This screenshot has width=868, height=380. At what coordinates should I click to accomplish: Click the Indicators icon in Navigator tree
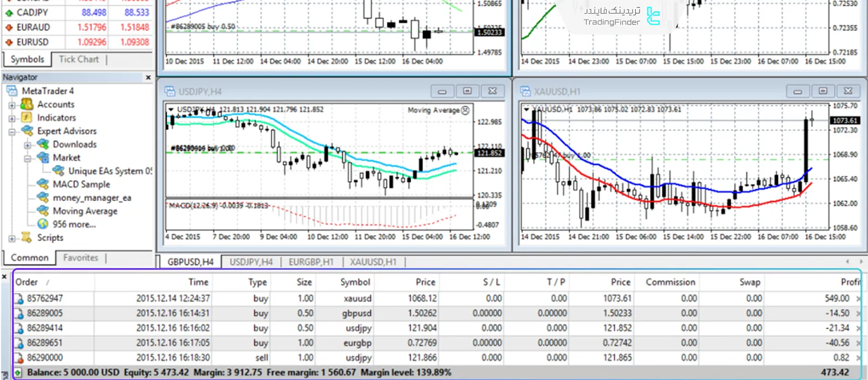pos(27,117)
